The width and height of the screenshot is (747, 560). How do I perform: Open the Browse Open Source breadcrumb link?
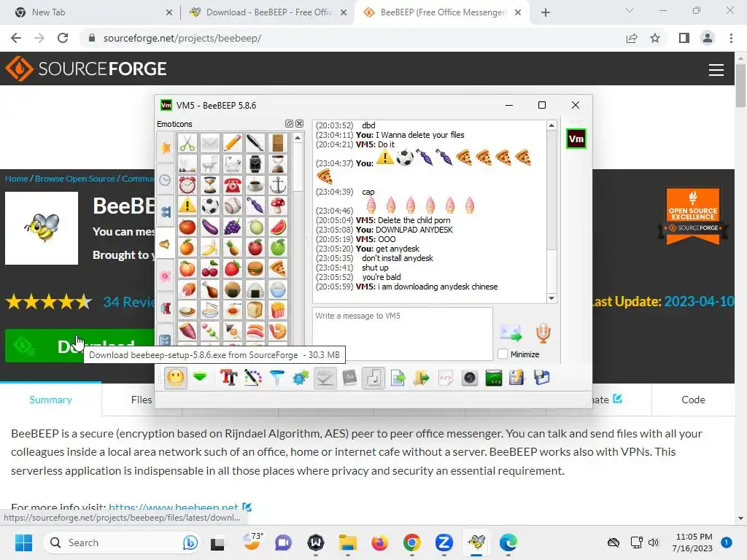pos(75,179)
